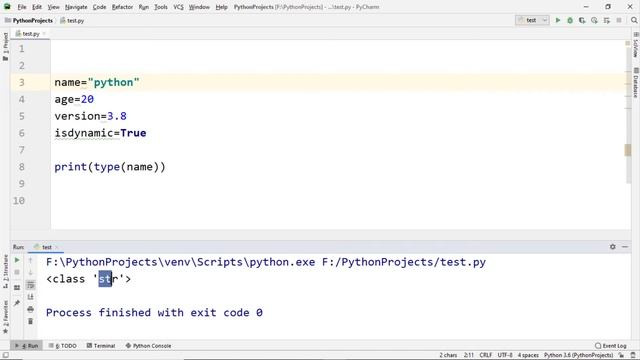Click the Stop button in Run panel
The image size is (640, 360).
pos(17,272)
